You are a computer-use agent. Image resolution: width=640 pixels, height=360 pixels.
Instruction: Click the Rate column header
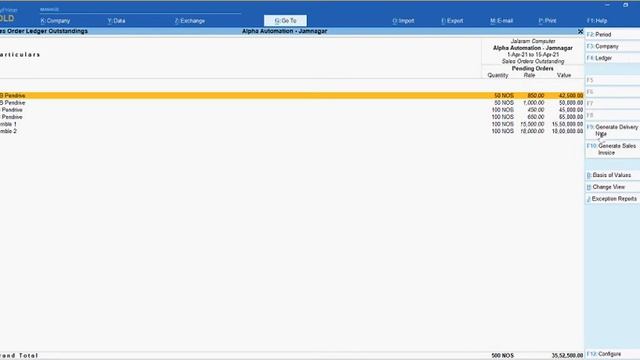pyautogui.click(x=529, y=76)
